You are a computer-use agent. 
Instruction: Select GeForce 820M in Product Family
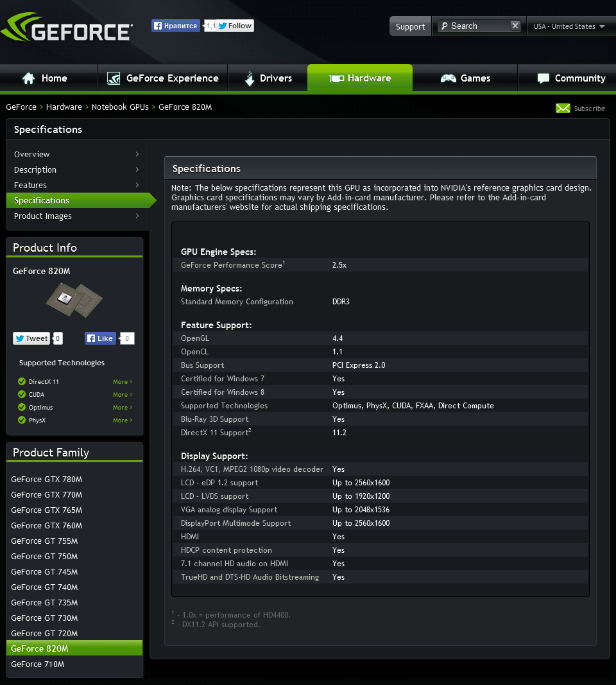pos(74,648)
